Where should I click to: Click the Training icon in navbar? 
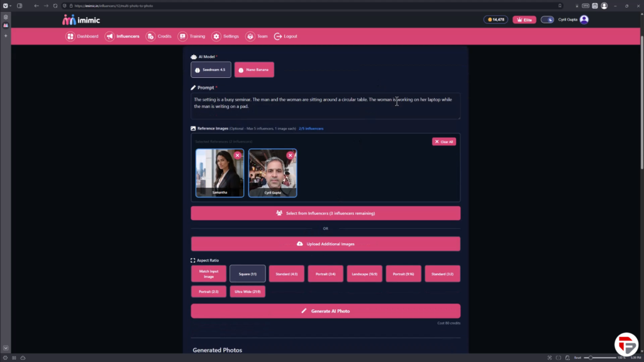point(182,36)
